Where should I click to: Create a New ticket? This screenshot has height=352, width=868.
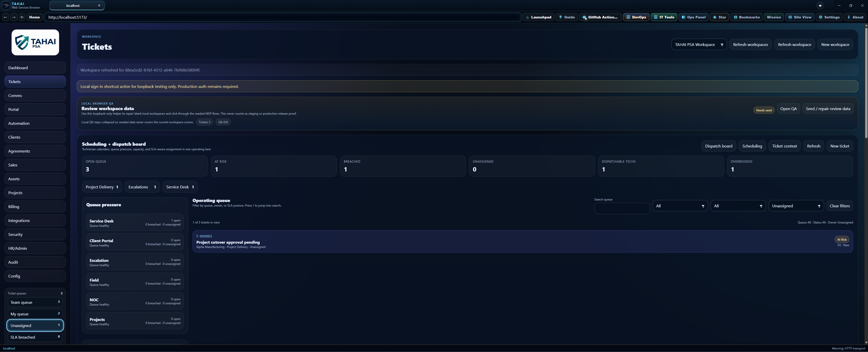pos(839,146)
